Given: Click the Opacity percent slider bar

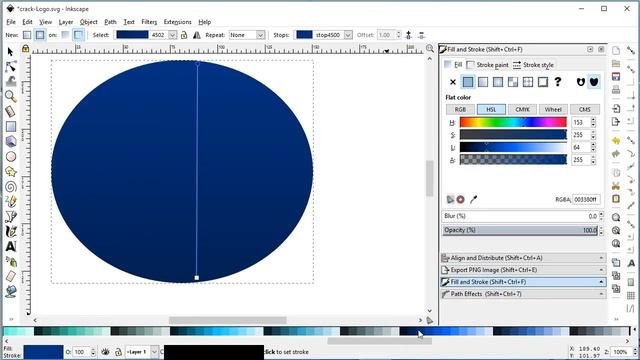Looking at the screenshot, I should [x=520, y=230].
